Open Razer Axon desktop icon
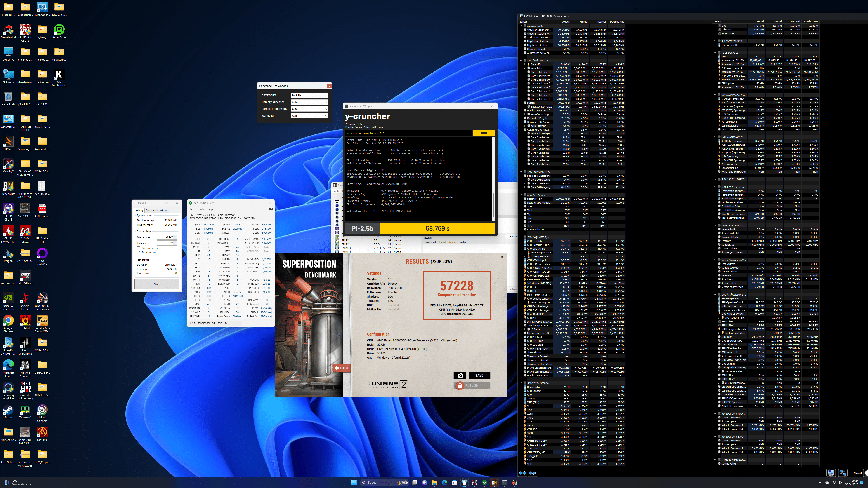 (59, 32)
